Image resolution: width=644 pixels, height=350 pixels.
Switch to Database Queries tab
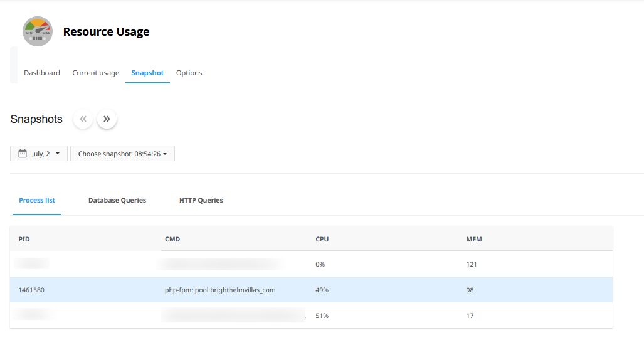117,200
